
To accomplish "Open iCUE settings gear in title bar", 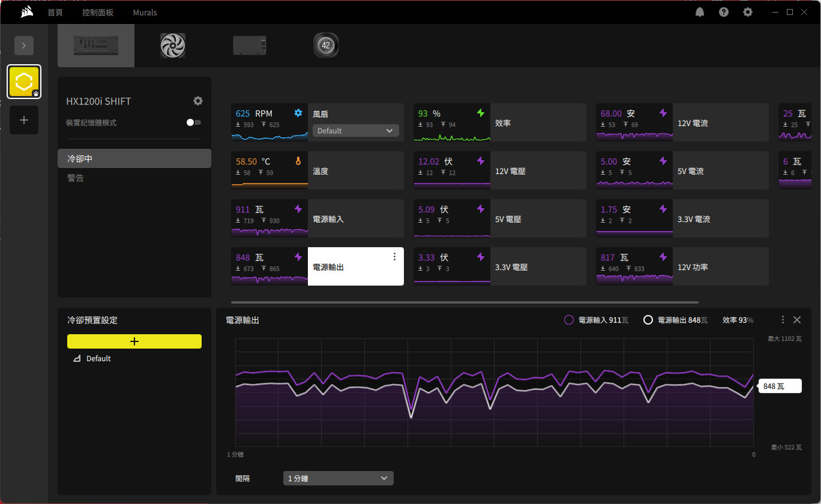I will click(x=747, y=12).
